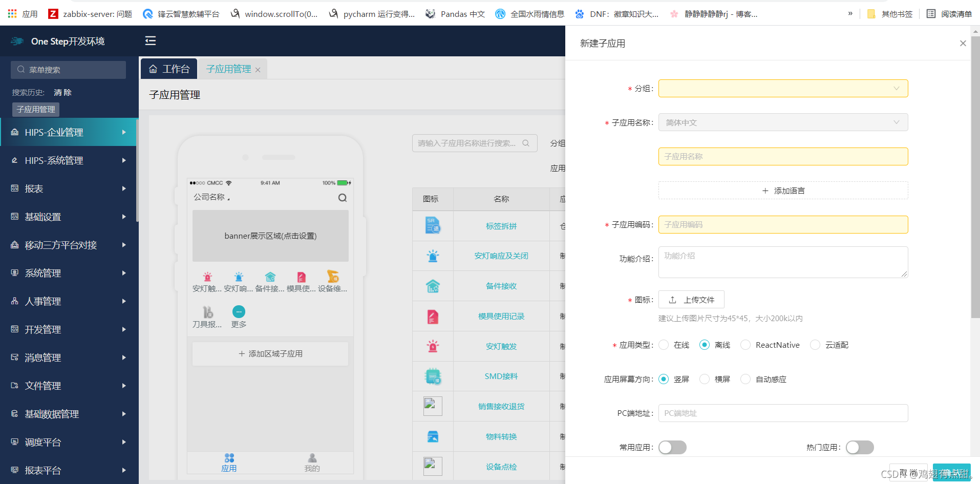Image resolution: width=980 pixels, height=484 pixels.
Task: Clear search history with 清除
Action: [62, 92]
